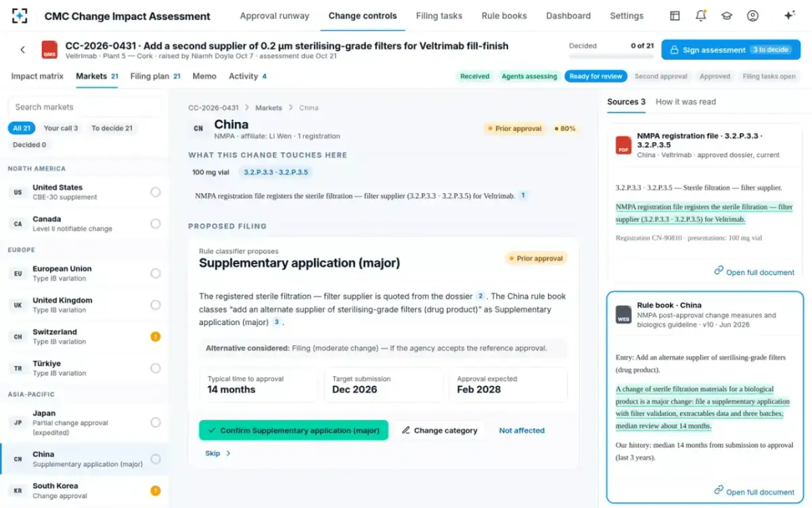The height and width of the screenshot is (508, 812).
Task: Toggle Türkiye status circle
Action: (156, 368)
